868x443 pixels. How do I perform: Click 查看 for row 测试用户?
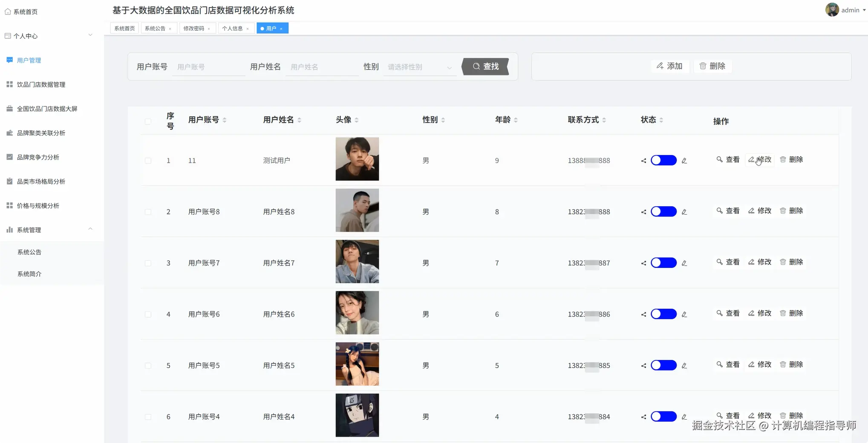[728, 160]
